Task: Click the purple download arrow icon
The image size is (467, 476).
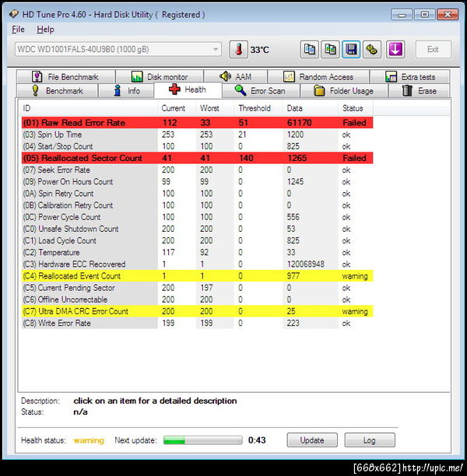Action: coord(395,49)
